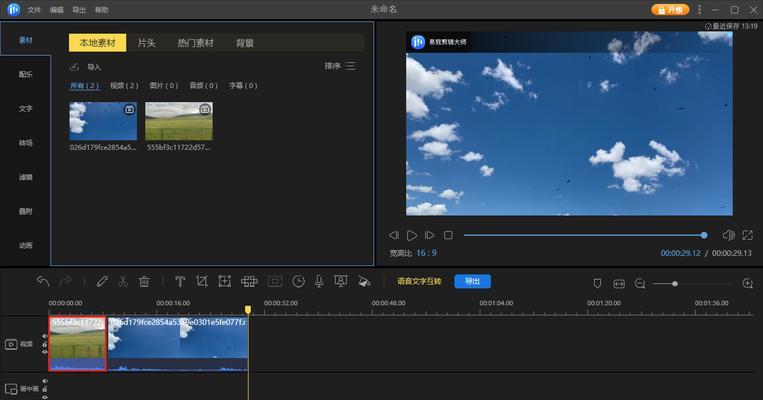The height and width of the screenshot is (400, 763).
Task: Select the crop tool icon
Action: [x=201, y=281]
